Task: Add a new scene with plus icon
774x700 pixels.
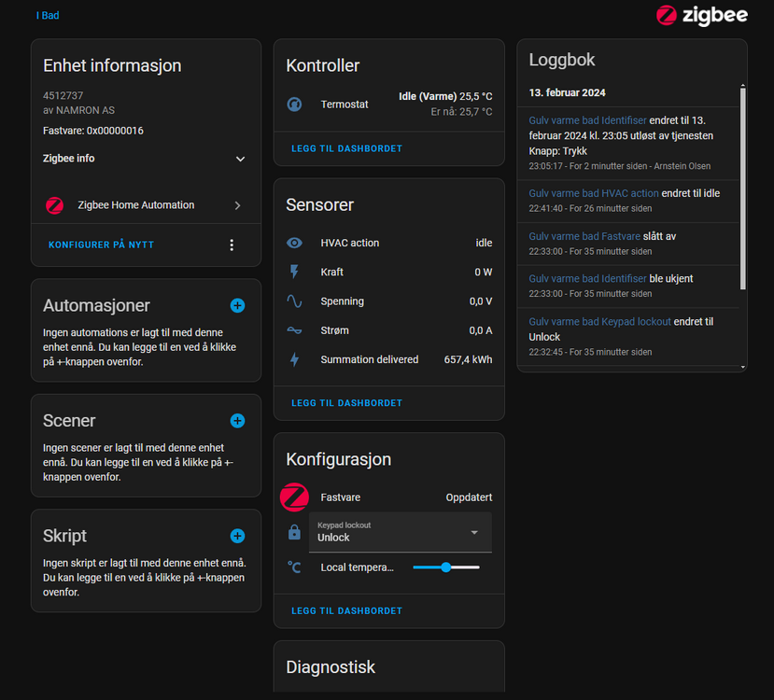Action: (x=237, y=421)
